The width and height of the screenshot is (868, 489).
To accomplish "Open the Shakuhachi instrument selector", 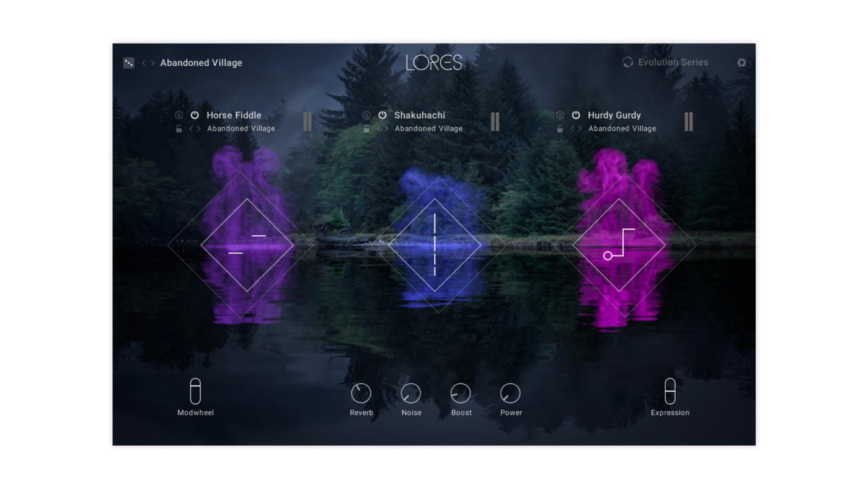I will click(420, 115).
